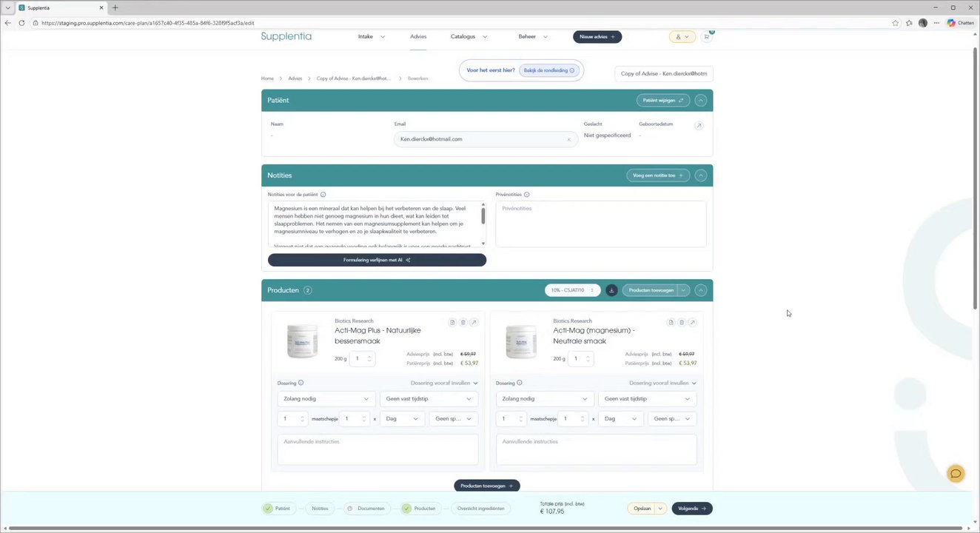Open the Chatten browser assistant

(961, 23)
